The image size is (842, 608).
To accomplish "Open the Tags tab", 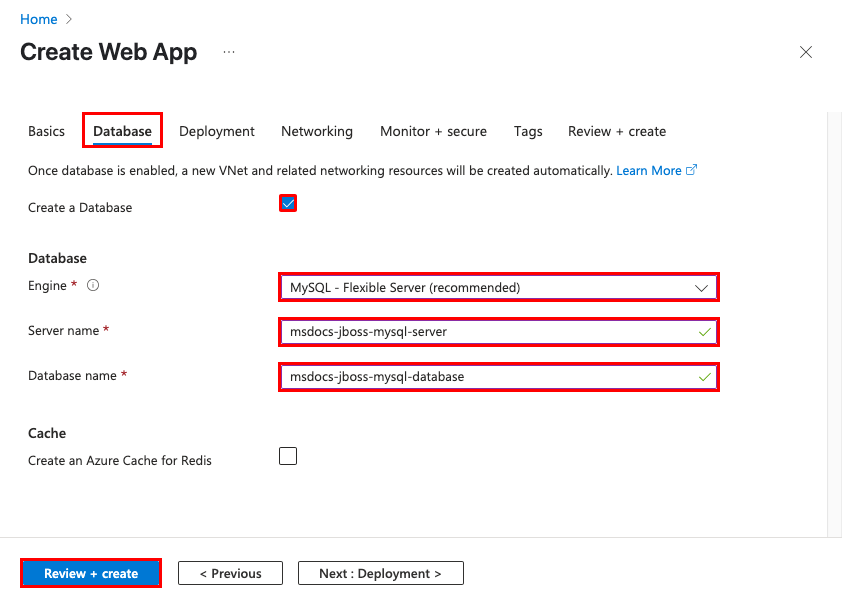I will click(x=528, y=131).
